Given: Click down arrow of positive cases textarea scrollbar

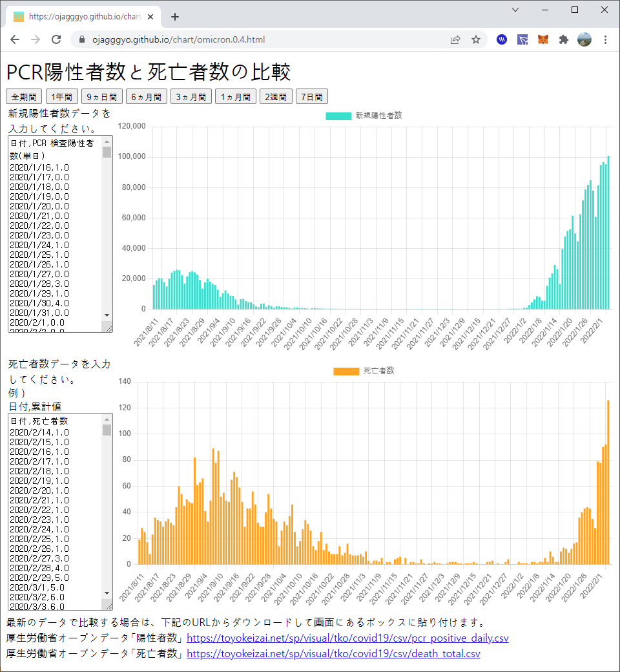Looking at the screenshot, I should [107, 315].
